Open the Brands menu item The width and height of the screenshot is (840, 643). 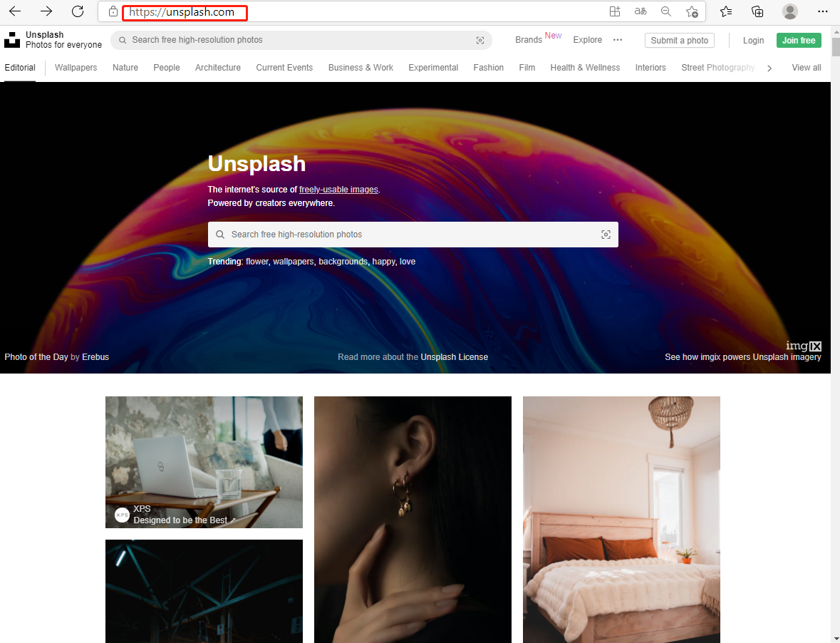[x=528, y=40]
